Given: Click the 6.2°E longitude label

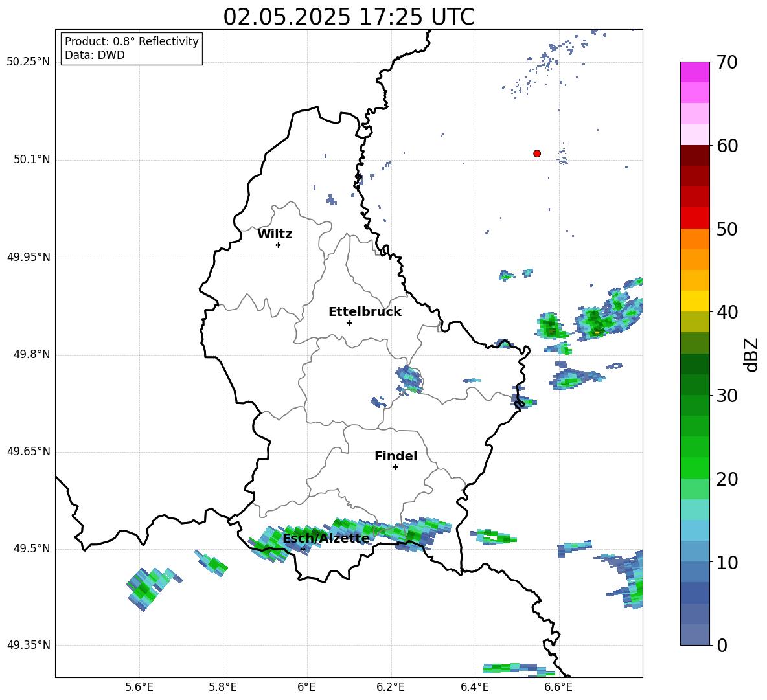Looking at the screenshot, I should (391, 687).
